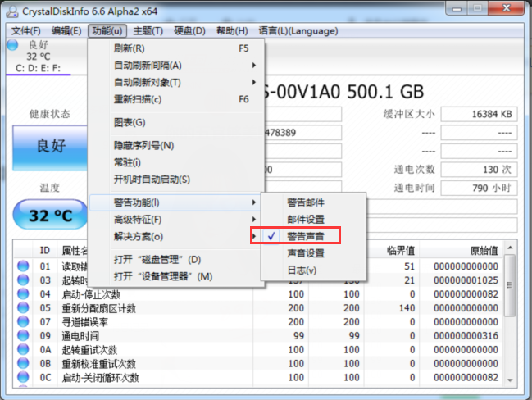Viewport: 532px width, 400px height.
Task: Choose 打开“设备管理器”(M)
Action: point(175,276)
